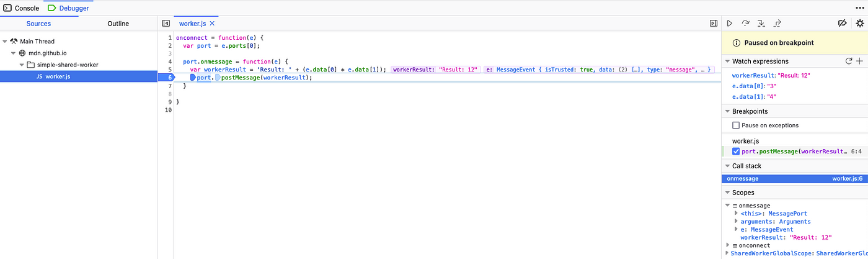Switch to the Debugger tab
The width and height of the screenshot is (868, 259).
coord(67,8)
